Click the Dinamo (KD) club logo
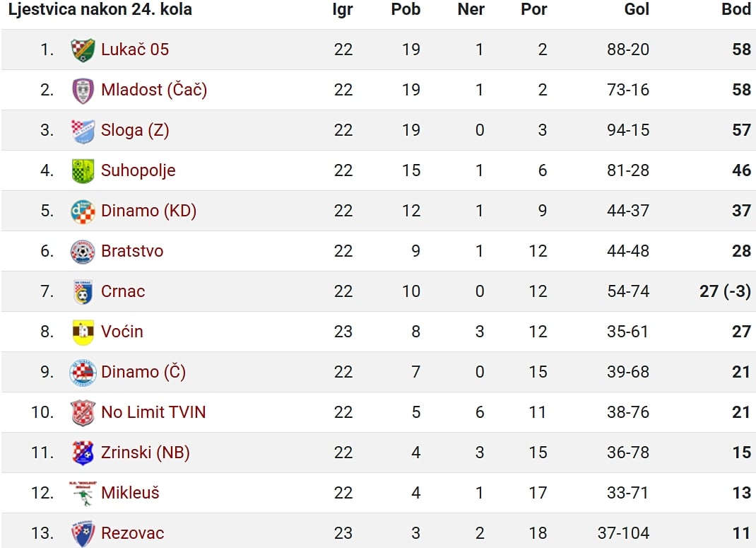The height and width of the screenshot is (548, 756). click(x=83, y=211)
